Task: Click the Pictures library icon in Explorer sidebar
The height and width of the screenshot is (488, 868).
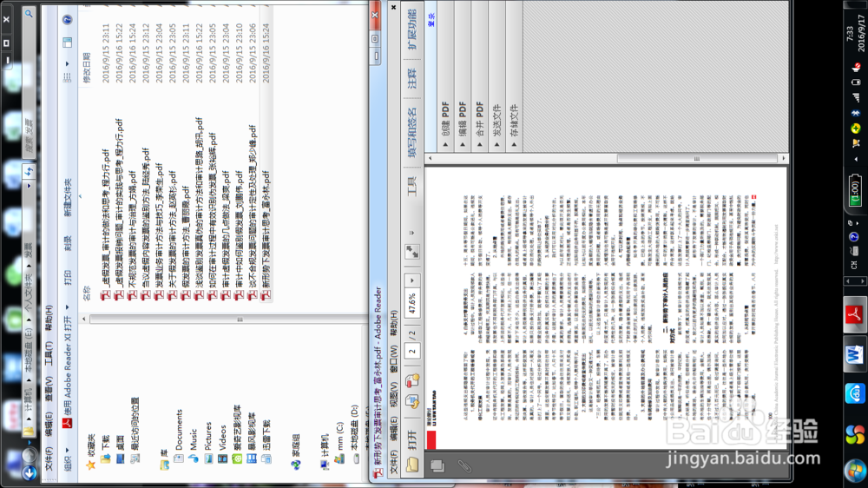Action: pyautogui.click(x=208, y=459)
